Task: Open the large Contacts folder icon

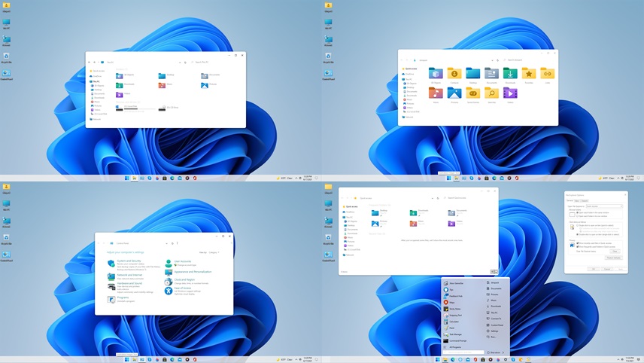Action: (x=454, y=73)
